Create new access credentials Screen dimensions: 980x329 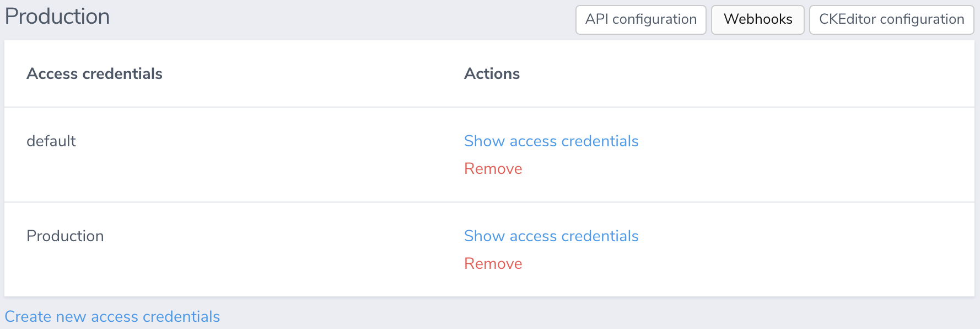112,317
